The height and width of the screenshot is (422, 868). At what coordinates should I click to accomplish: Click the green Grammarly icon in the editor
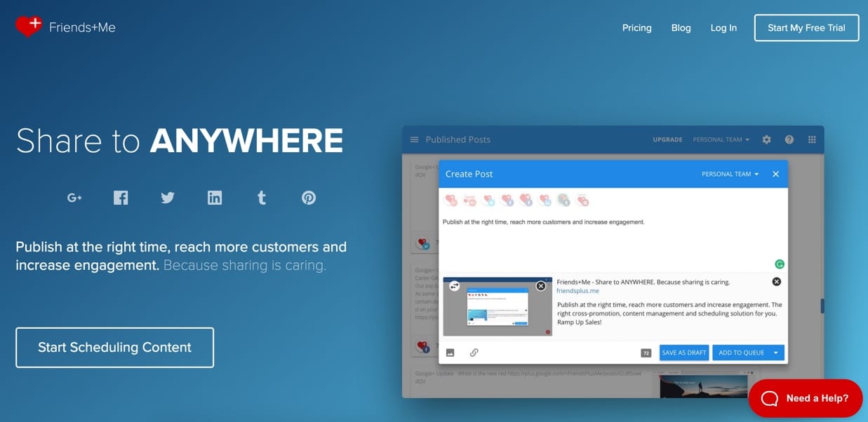pyautogui.click(x=779, y=264)
